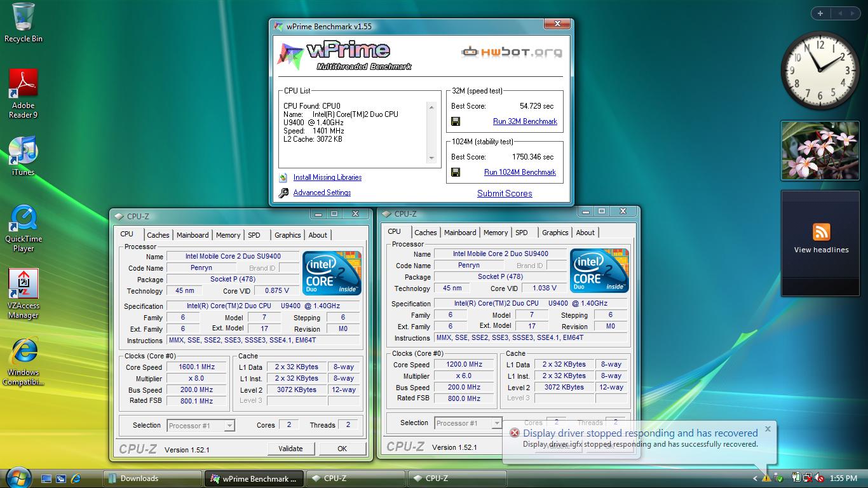Click the Install Missing Libraries icon

click(283, 178)
